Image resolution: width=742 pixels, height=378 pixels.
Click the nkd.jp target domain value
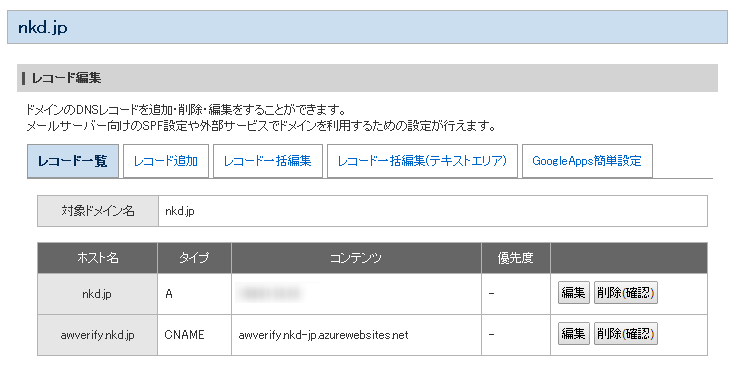[x=180, y=211]
